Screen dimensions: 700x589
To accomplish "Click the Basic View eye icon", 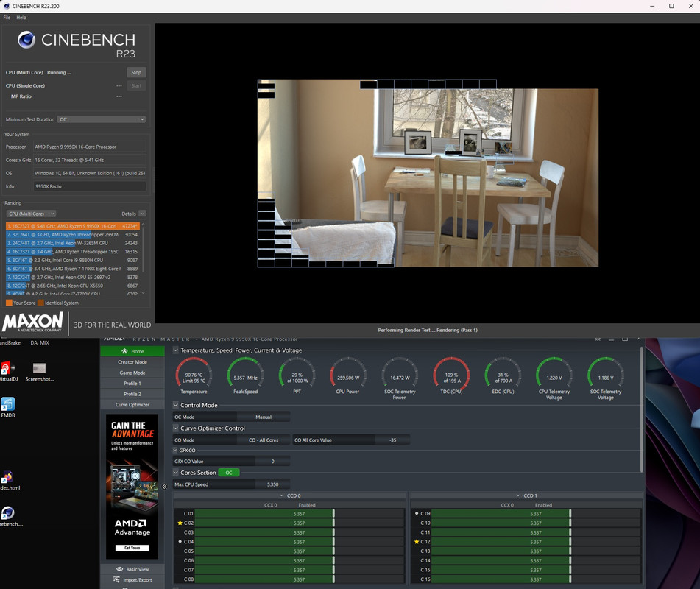I will (x=119, y=569).
